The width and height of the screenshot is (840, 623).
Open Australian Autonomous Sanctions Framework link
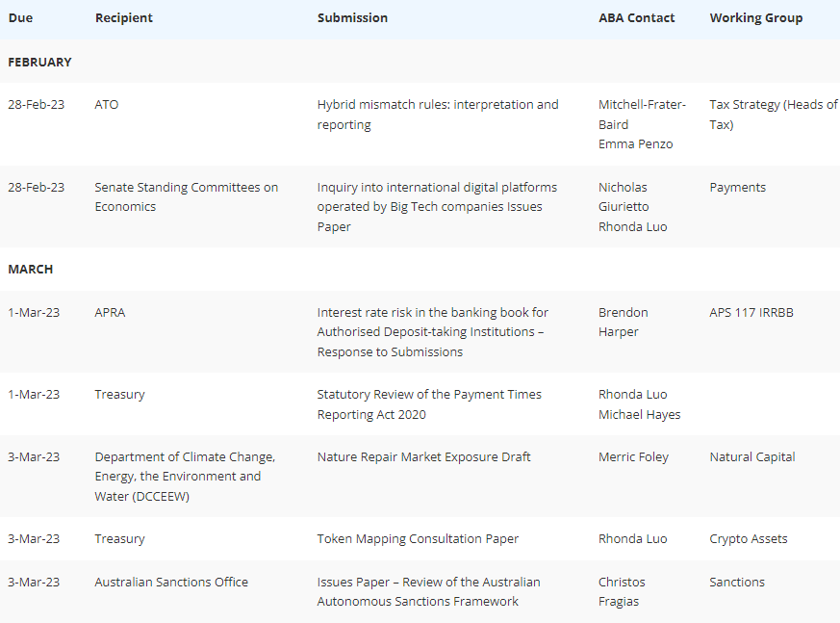[428, 591]
